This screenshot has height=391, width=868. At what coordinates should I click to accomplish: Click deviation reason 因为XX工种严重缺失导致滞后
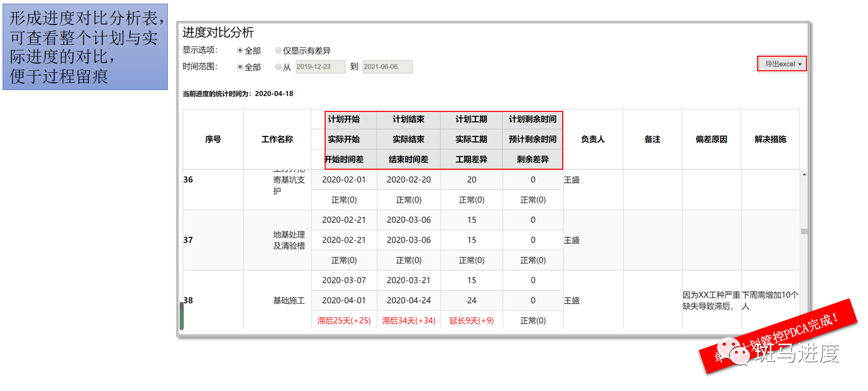(x=711, y=300)
